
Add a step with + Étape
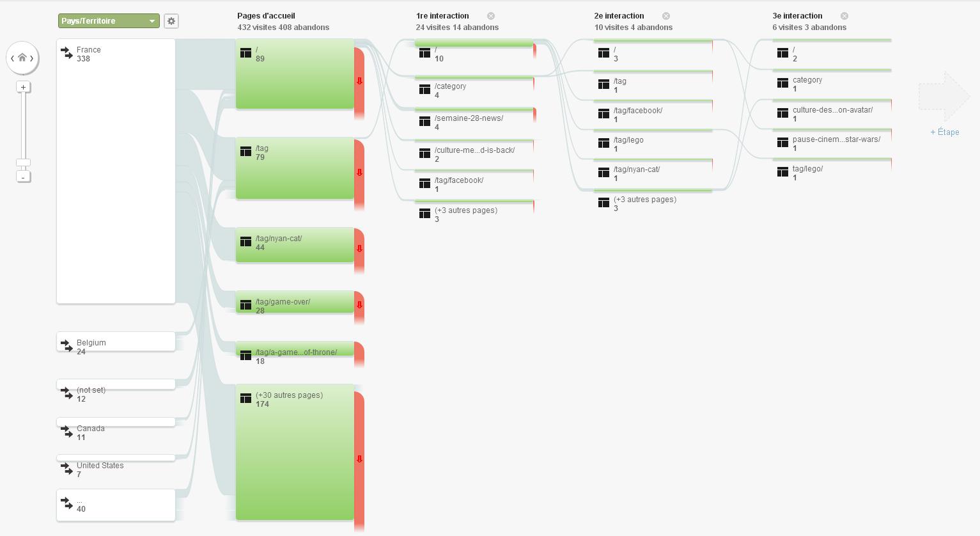tap(945, 132)
